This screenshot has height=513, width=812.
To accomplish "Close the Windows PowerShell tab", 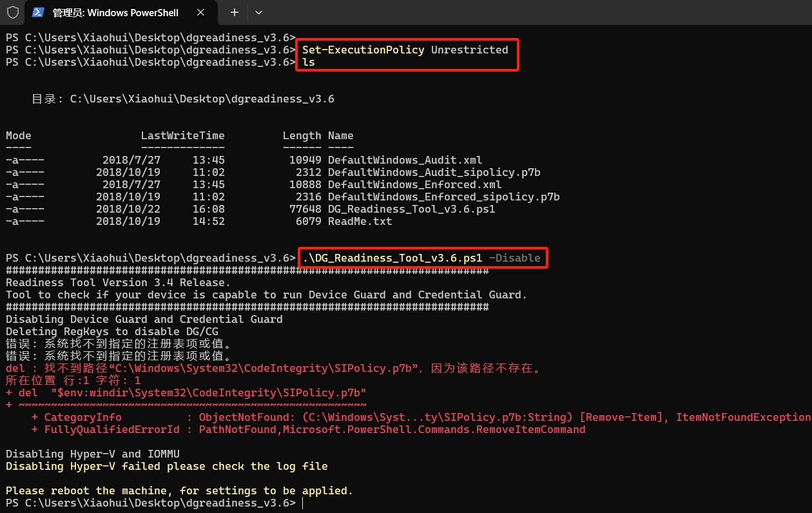I will (x=200, y=12).
